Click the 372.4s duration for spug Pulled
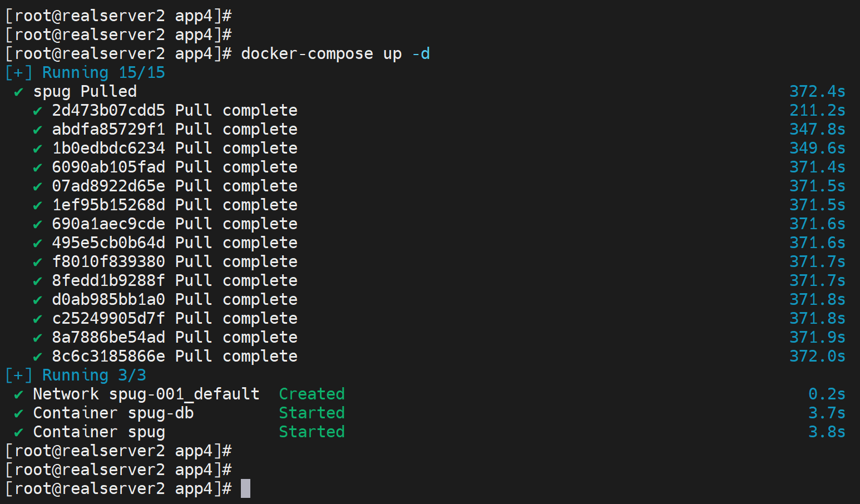The width and height of the screenshot is (860, 504). pyautogui.click(x=817, y=92)
